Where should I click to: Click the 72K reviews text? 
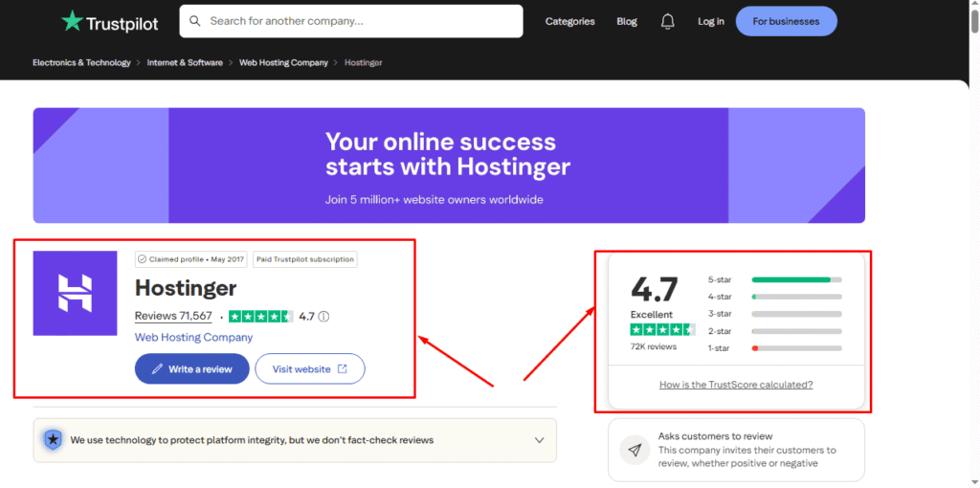pos(654,346)
